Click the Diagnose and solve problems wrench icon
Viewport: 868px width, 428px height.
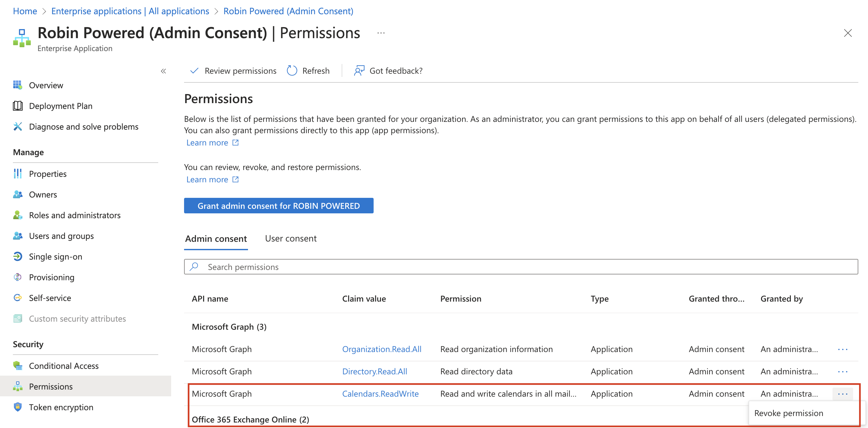[17, 126]
